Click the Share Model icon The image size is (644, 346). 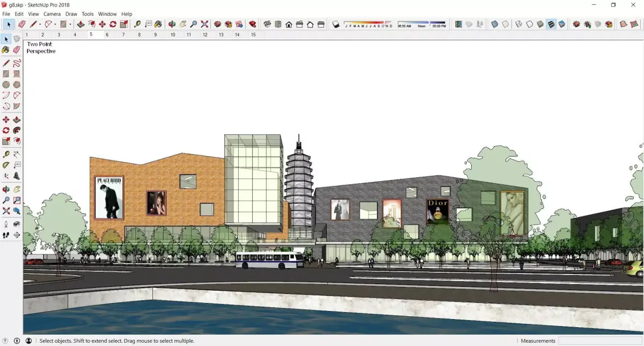coord(587,24)
